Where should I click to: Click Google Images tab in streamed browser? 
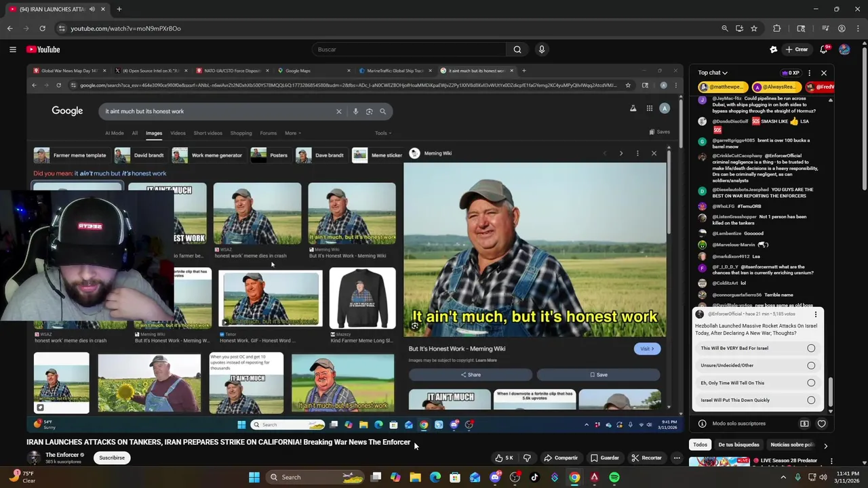154,133
